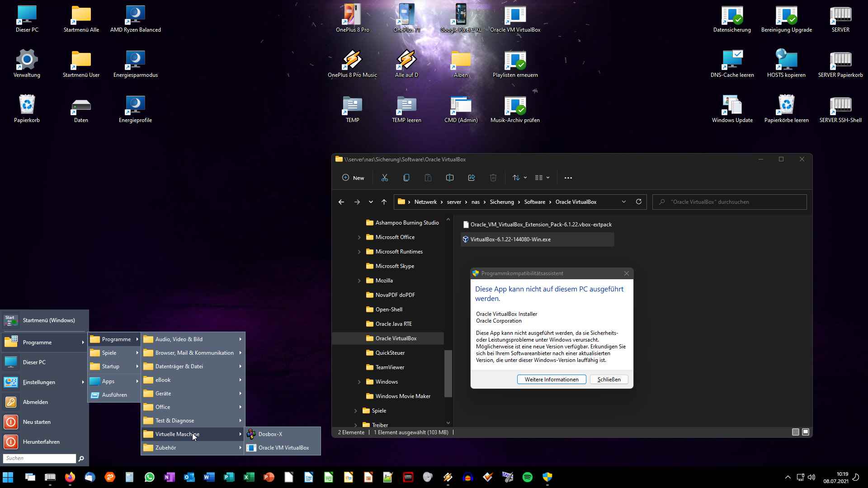This screenshot has width=868, height=488.
Task: Click the Cut icon in Explorer toolbar
Action: pos(385,178)
